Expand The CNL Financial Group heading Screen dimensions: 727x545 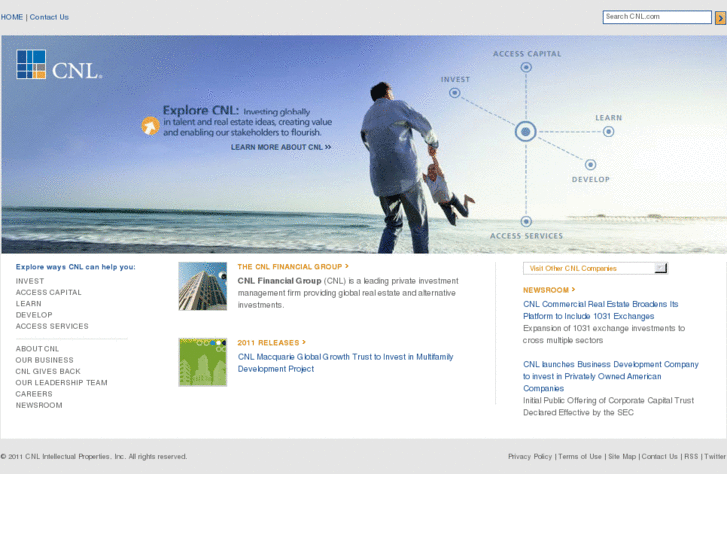pyautogui.click(x=293, y=267)
